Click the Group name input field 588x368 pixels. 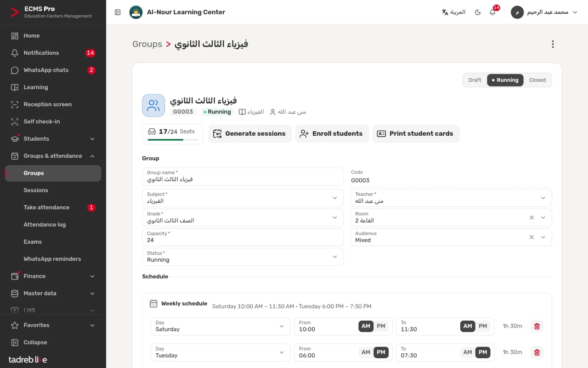tap(243, 177)
